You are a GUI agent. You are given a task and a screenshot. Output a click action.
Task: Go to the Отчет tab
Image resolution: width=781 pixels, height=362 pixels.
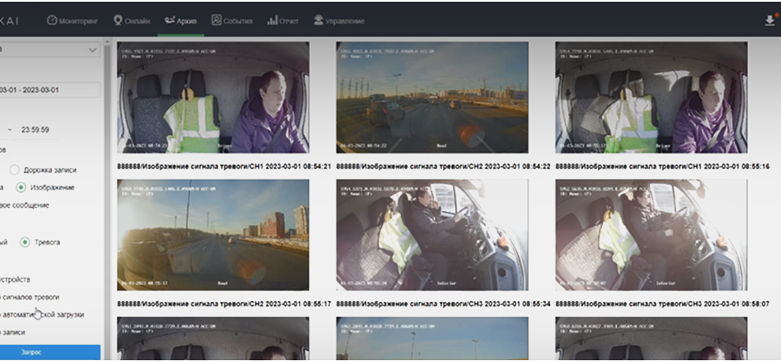click(x=283, y=21)
